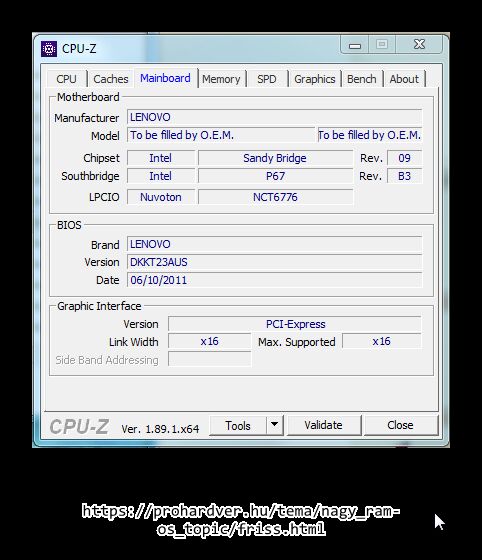Open the Caches tab
The width and height of the screenshot is (482, 560).
(x=110, y=79)
